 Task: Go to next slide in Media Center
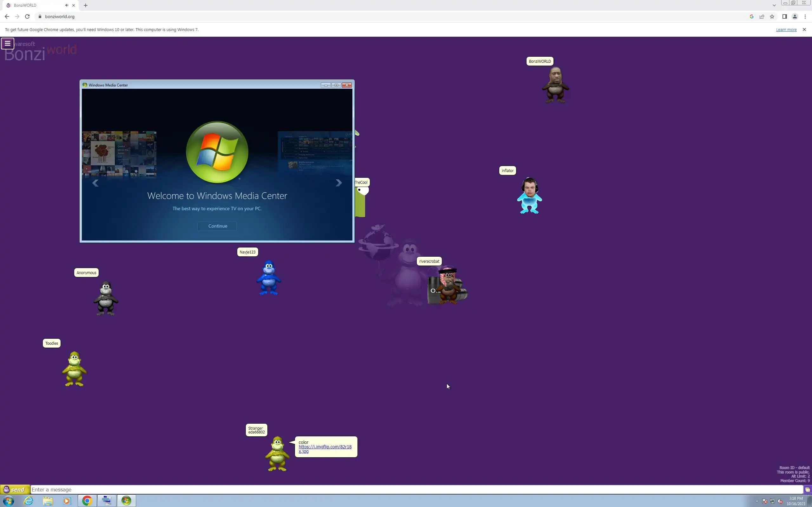[x=338, y=183]
